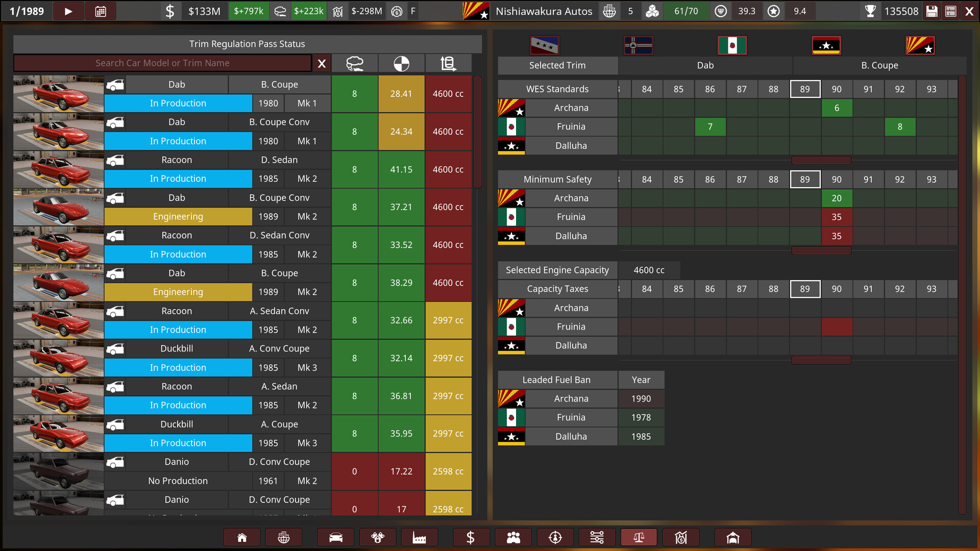Open the finances screen via the dollar icon
The width and height of the screenshot is (980, 551).
coord(471,537)
